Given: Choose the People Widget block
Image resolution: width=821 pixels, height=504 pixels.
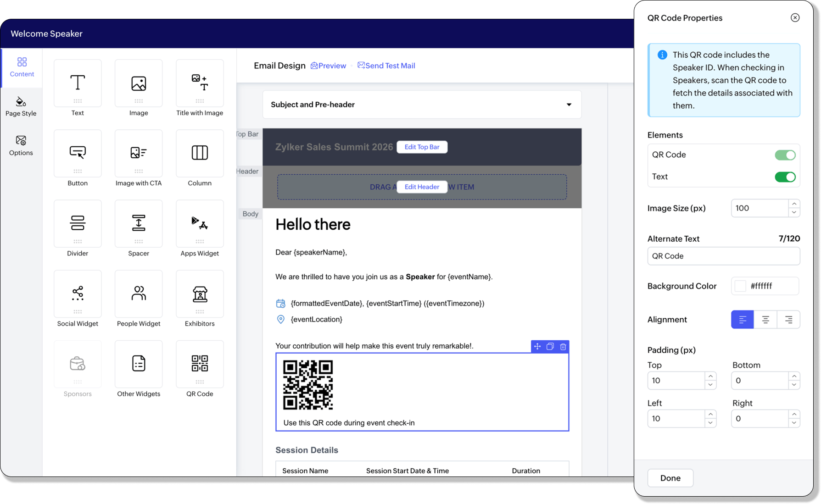Looking at the screenshot, I should 139,294.
